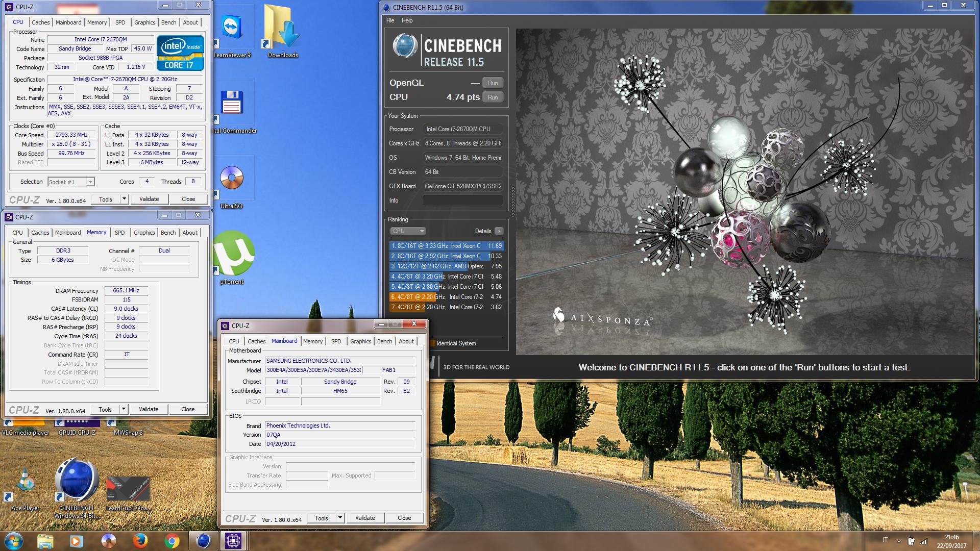This screenshot has height=551, width=980.
Task: Select ranking row 1 Xeon 3.33 GHz
Action: tap(447, 246)
